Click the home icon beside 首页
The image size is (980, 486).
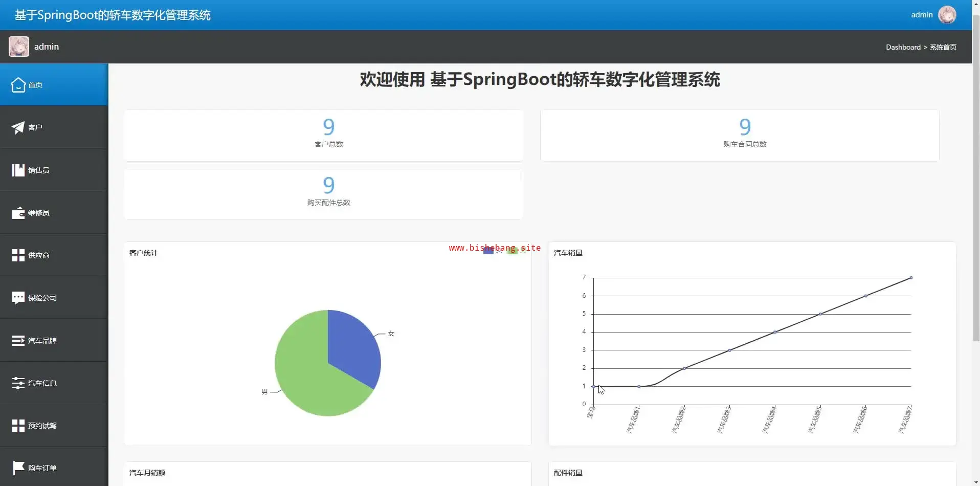click(x=18, y=85)
